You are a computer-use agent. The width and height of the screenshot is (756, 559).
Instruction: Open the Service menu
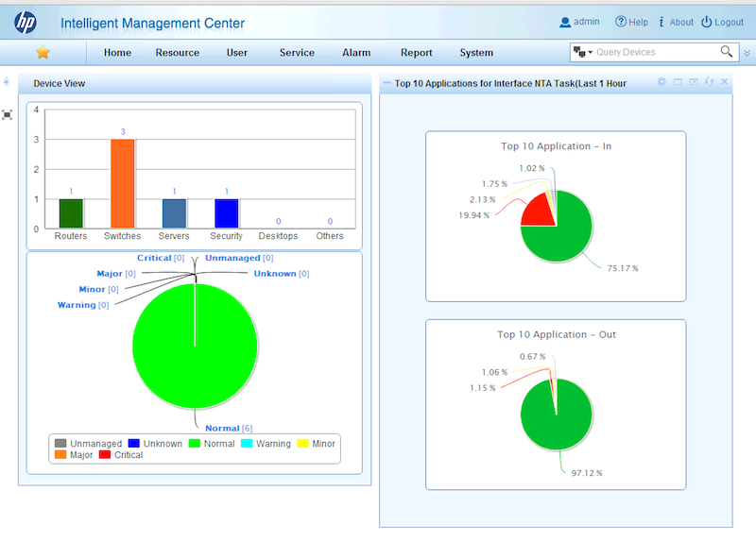point(297,53)
